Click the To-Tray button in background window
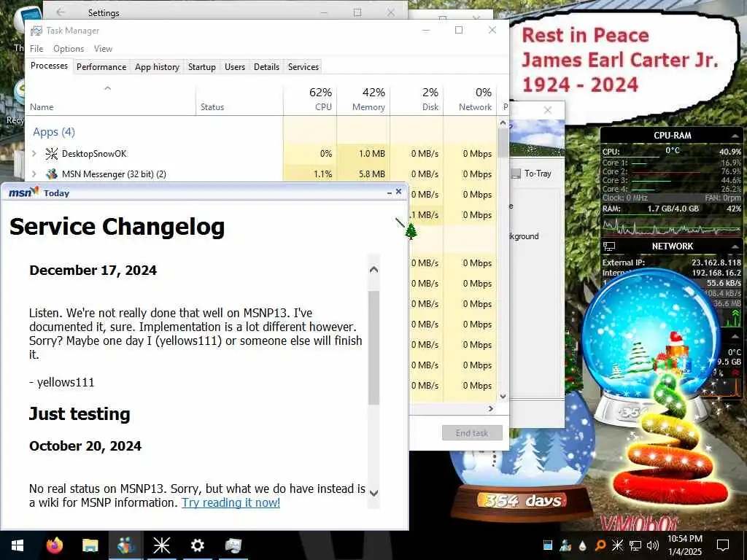The width and height of the screenshot is (747, 560). coord(532,174)
